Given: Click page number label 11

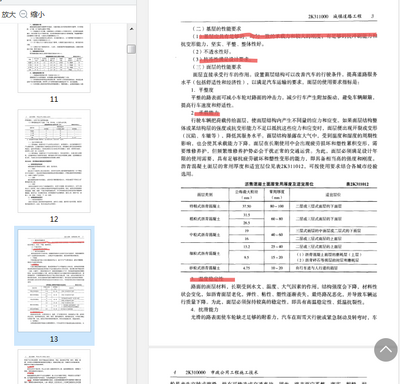Looking at the screenshot, I should pyautogui.click(x=54, y=99).
